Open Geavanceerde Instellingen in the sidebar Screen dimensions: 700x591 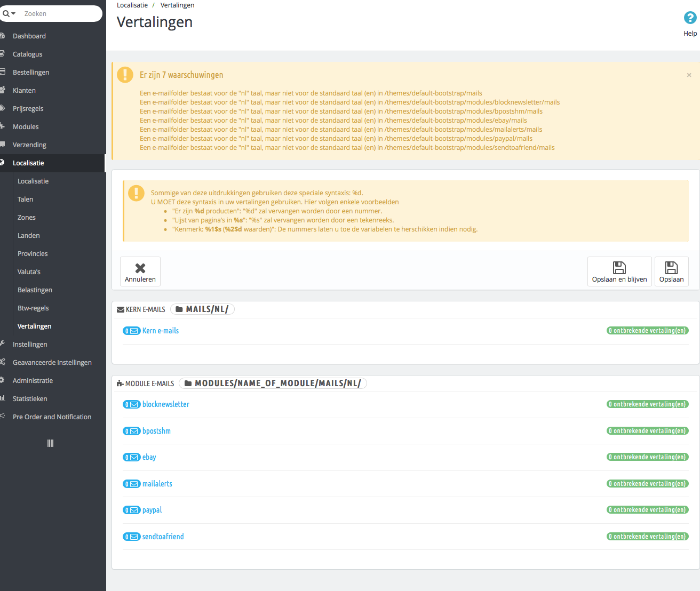pyautogui.click(x=53, y=363)
